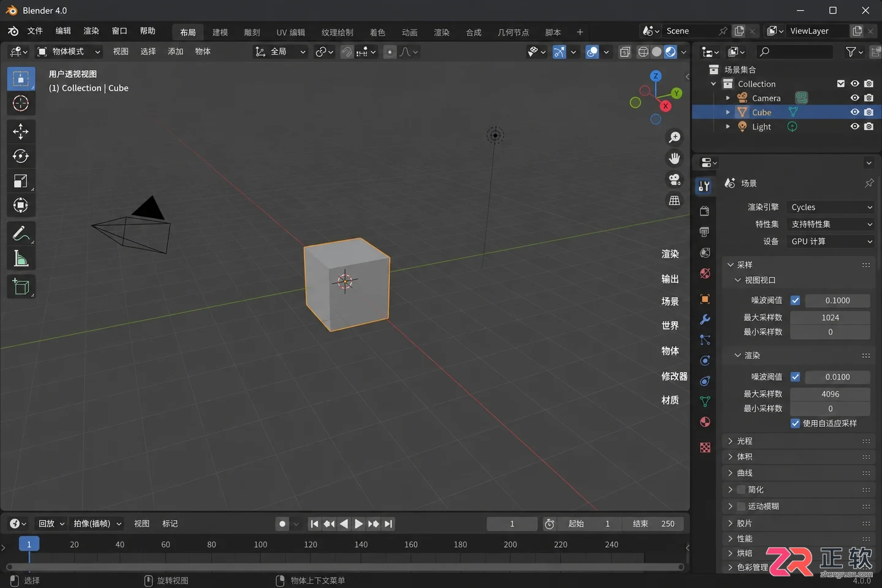Open the Modifiers wrench properties tab
Image resolution: width=882 pixels, height=588 pixels.
pos(705,320)
